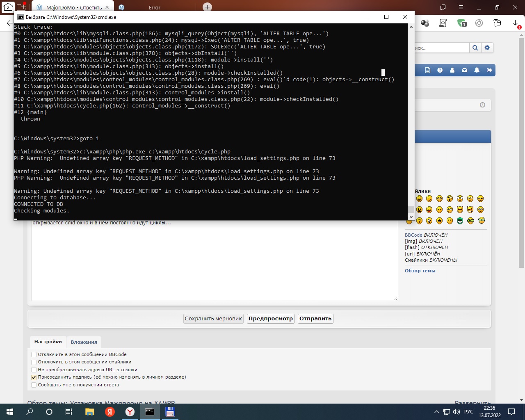
Task: Switch to the Вложения tab
Action: tap(84, 342)
